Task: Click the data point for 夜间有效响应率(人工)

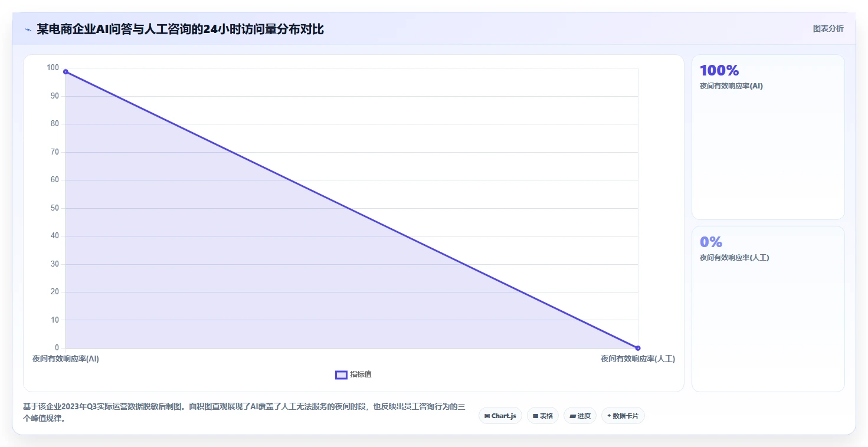Action: 638,348
